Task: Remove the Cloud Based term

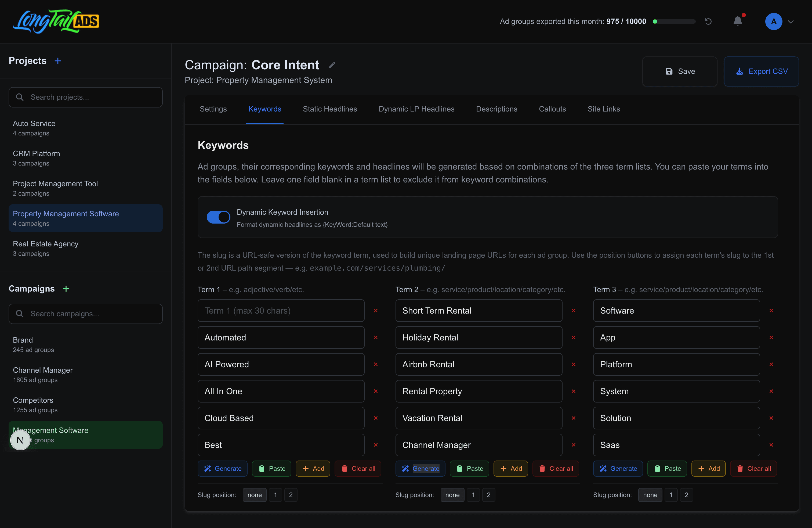Action: [x=376, y=418]
